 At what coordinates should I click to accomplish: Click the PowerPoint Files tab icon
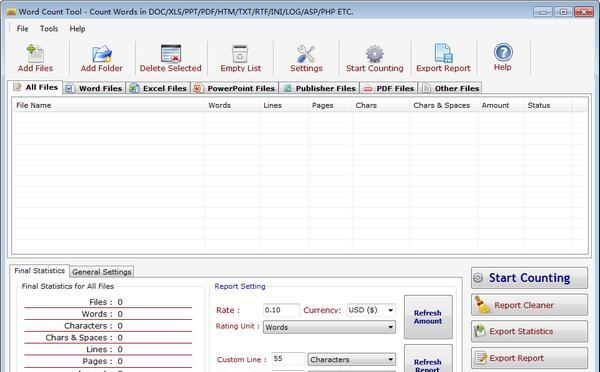[197, 88]
